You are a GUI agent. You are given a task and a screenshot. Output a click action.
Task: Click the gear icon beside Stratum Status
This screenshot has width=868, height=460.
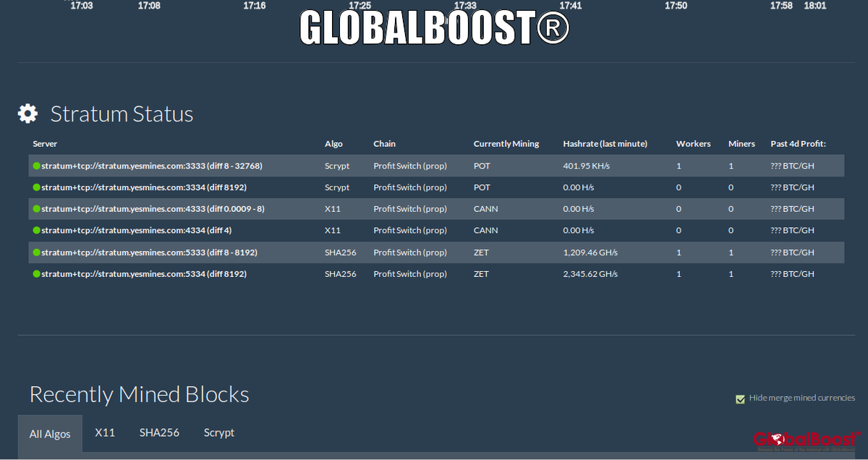(x=28, y=114)
